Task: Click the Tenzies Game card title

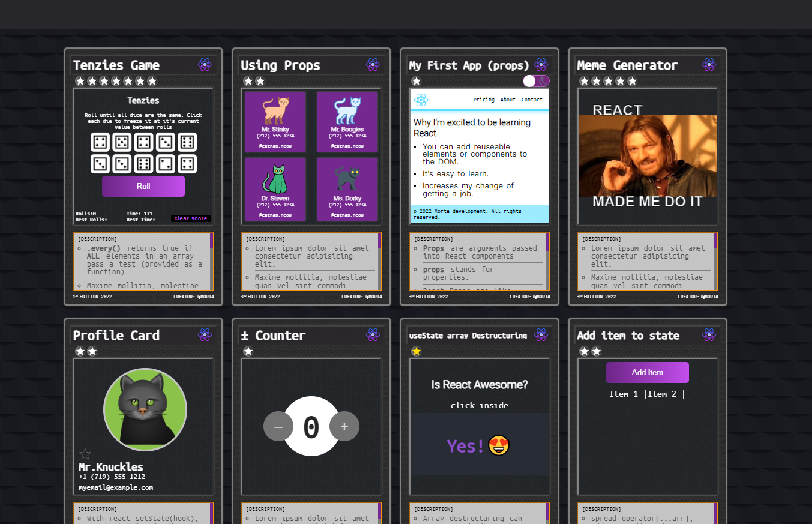Action: (116, 65)
